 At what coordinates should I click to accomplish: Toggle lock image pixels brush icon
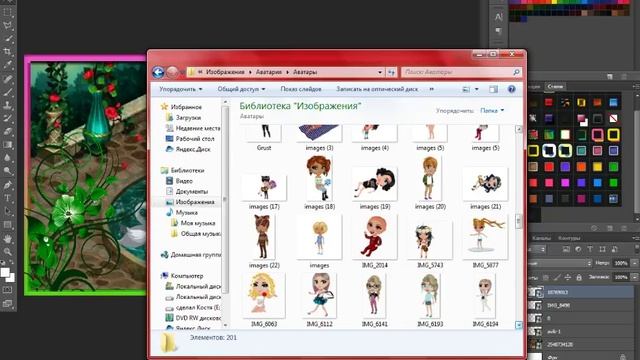[557, 278]
